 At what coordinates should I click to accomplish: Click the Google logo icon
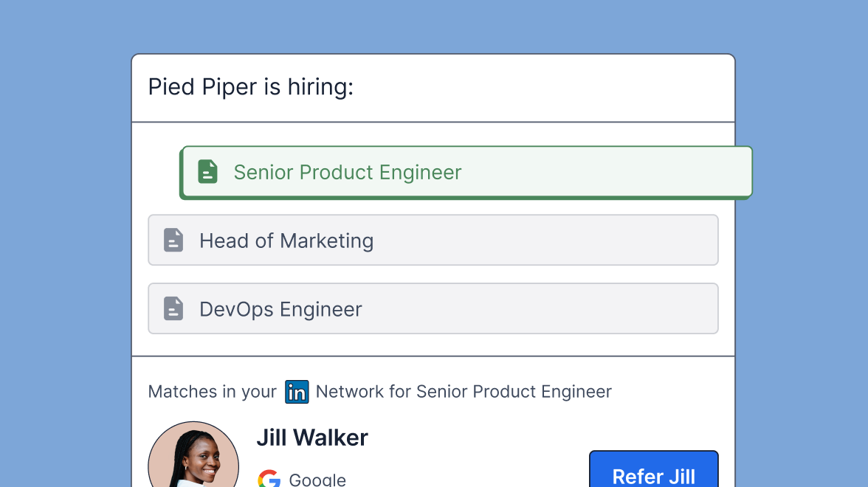click(269, 479)
